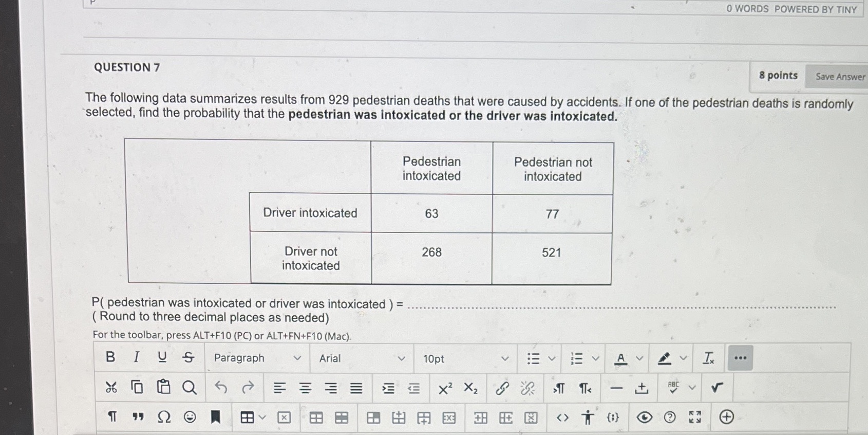Justify the text
Screen dimensions: 868x435
[356, 388]
